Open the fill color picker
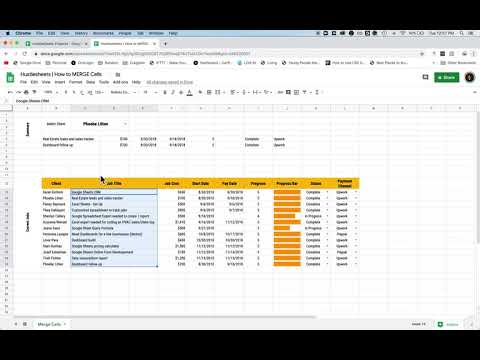Screen dimensions: 480x360 (x=200, y=92)
